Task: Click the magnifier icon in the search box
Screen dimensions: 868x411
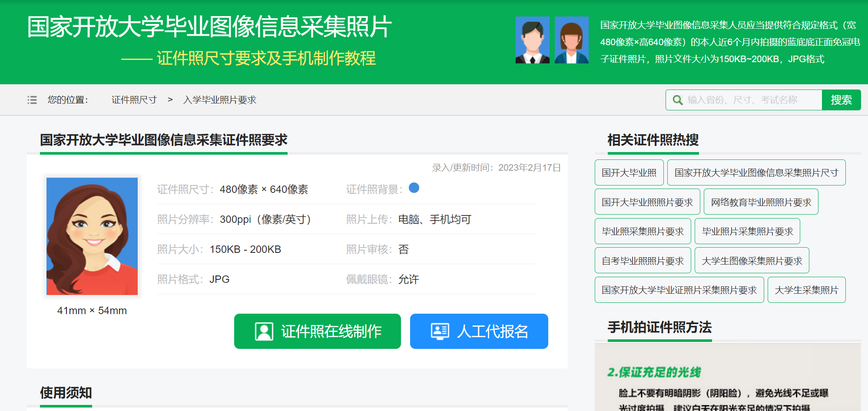Action: click(x=677, y=100)
